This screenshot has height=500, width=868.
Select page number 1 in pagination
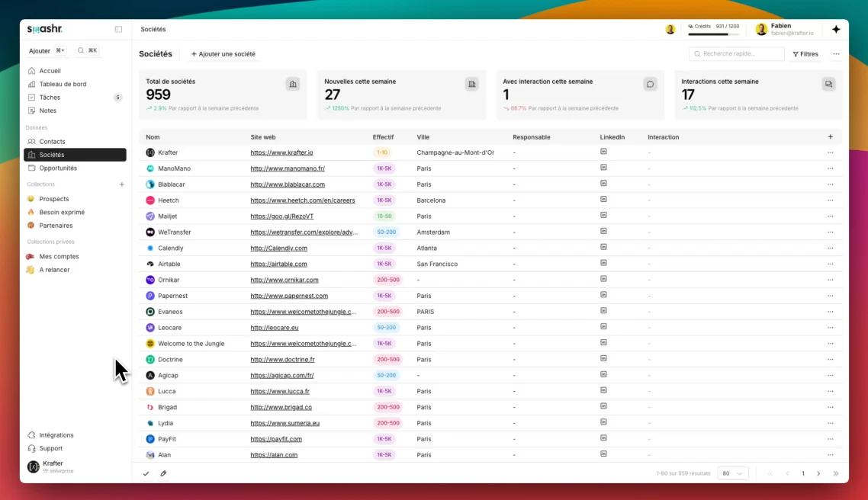pos(803,473)
